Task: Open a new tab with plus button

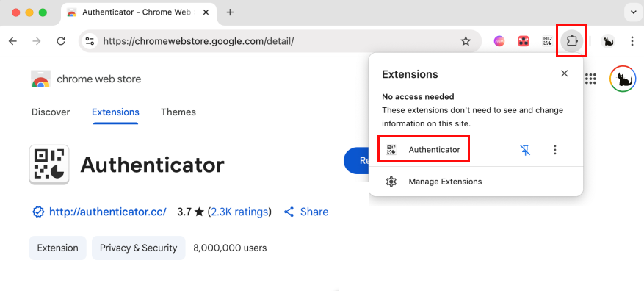Action: [x=230, y=12]
